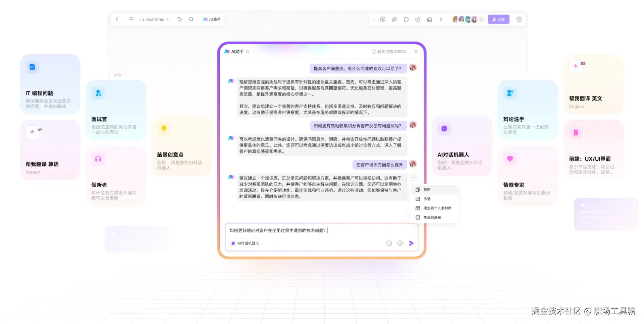Activate the laser pointer tool
Viewport: 644px width, 324px height.
click(x=394, y=19)
